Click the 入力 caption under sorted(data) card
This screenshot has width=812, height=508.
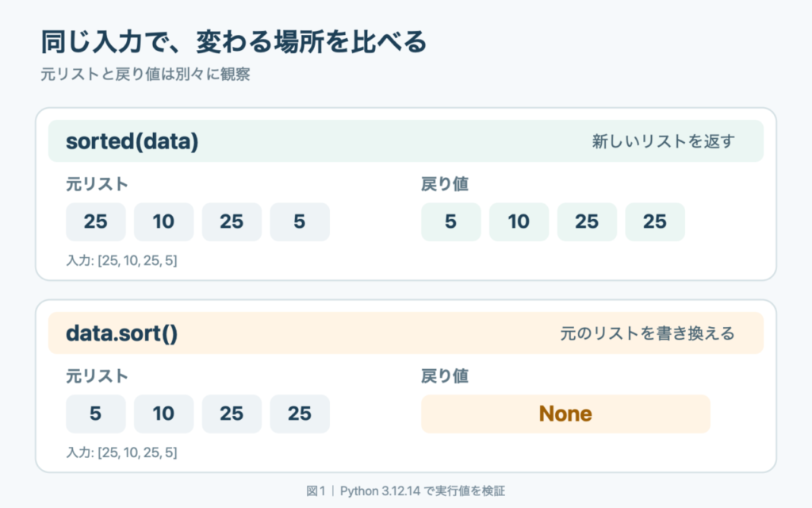(x=121, y=260)
